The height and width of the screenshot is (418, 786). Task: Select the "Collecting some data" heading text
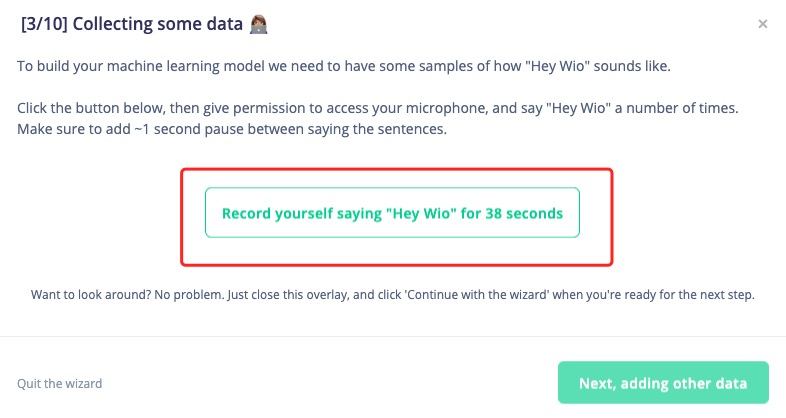[157, 24]
